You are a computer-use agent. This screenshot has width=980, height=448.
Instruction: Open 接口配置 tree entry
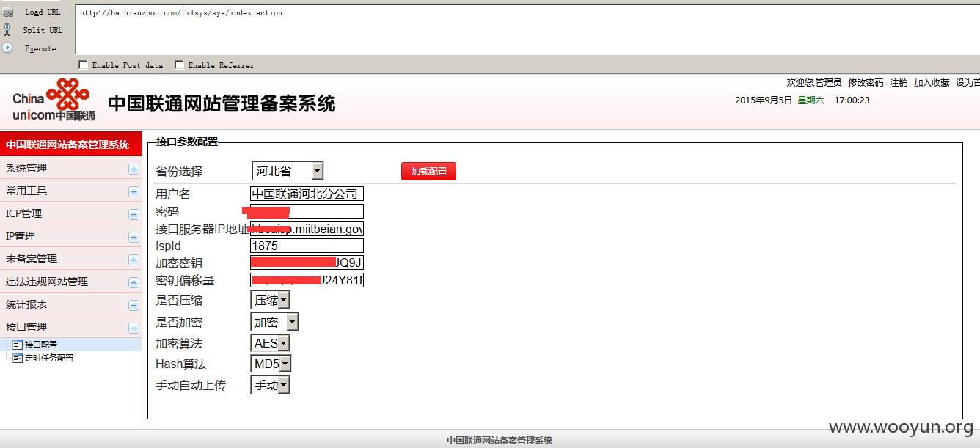(41, 345)
